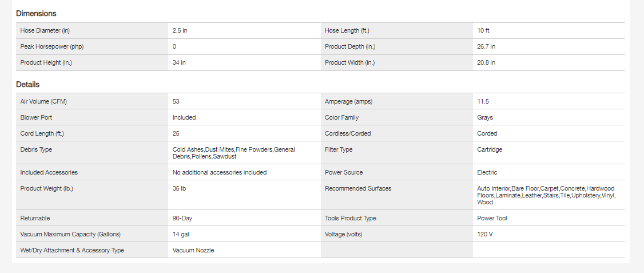Image resolution: width=644 pixels, height=273 pixels.
Task: Click the Vacuum Nozzle accessory type value
Action: pos(193,250)
